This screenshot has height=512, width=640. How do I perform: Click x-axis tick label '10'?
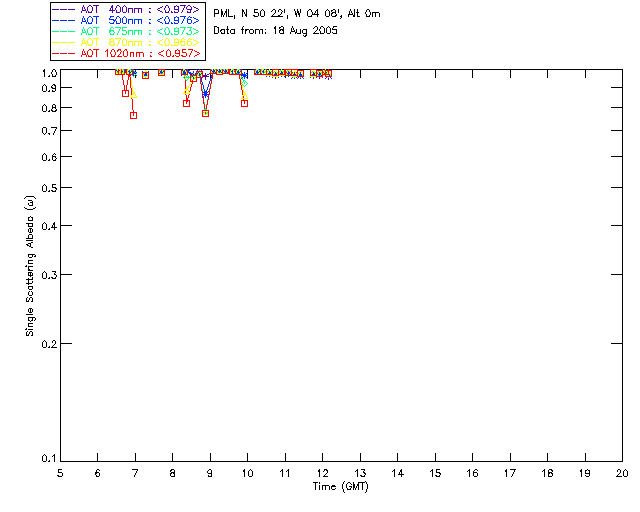(x=247, y=473)
